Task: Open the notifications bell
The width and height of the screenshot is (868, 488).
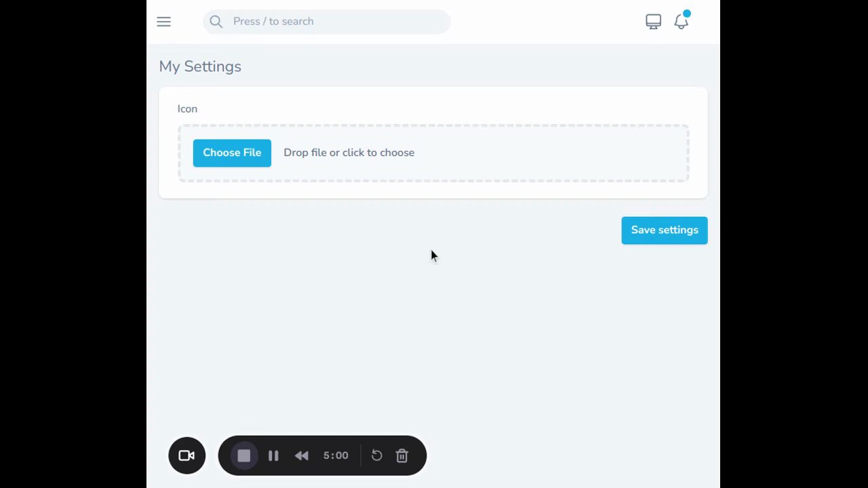Action: 682,22
